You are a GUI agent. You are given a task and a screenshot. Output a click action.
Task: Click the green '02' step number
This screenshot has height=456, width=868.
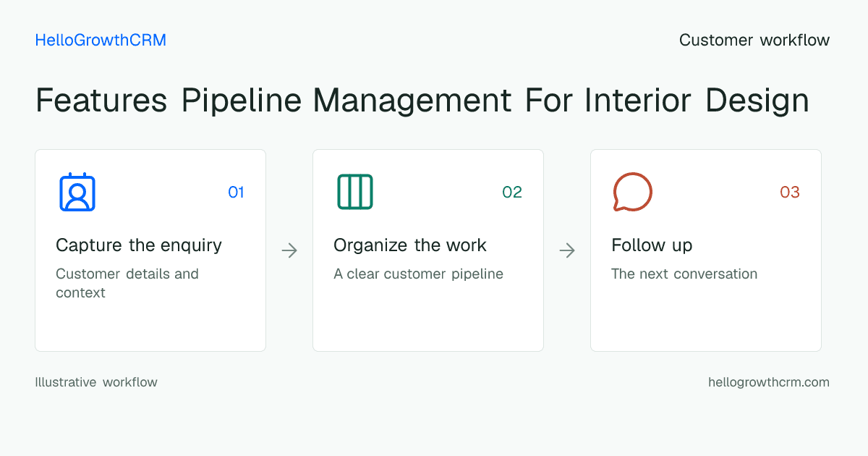(512, 192)
